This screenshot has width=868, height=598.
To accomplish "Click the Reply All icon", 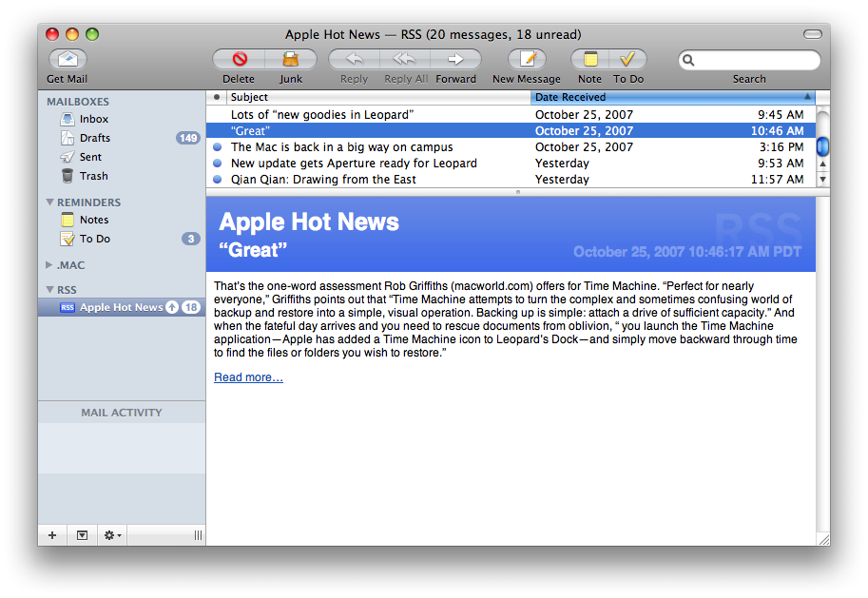I will coord(405,59).
